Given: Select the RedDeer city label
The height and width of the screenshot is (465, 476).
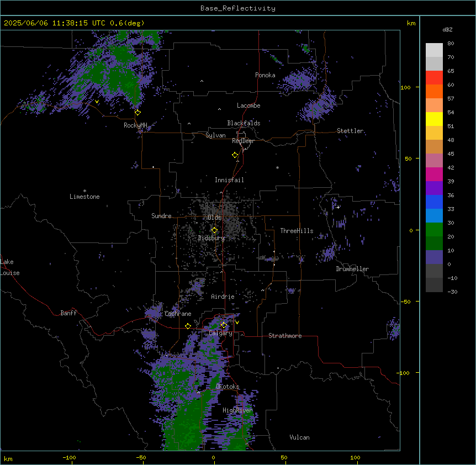Looking at the screenshot, I should coord(243,141).
